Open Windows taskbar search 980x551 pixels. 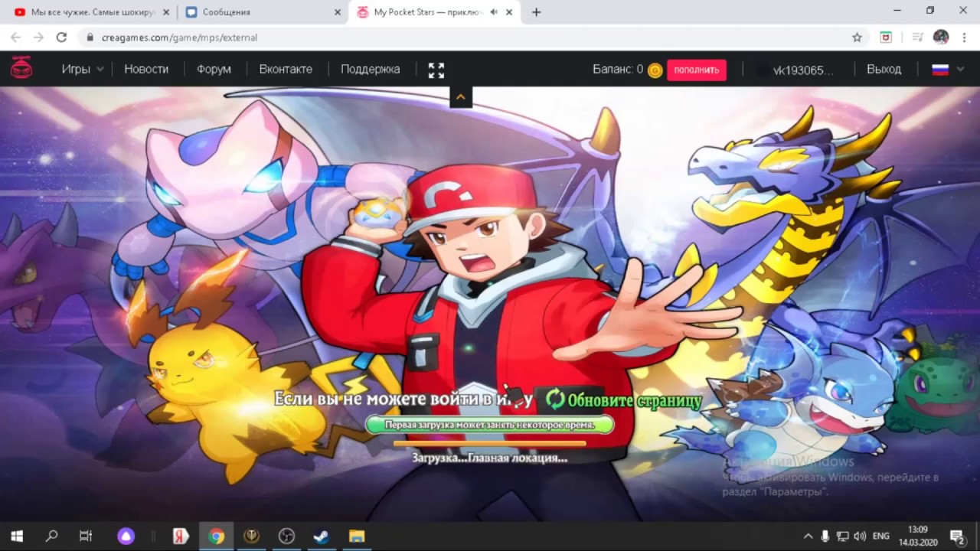51,536
